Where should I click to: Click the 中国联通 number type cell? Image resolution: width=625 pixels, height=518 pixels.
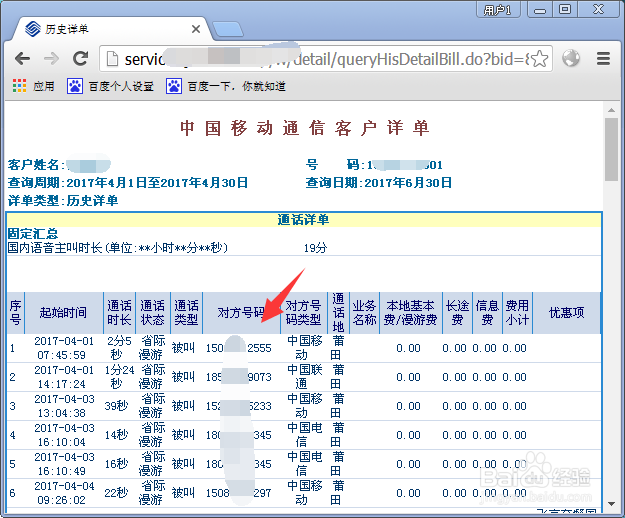pos(305,377)
